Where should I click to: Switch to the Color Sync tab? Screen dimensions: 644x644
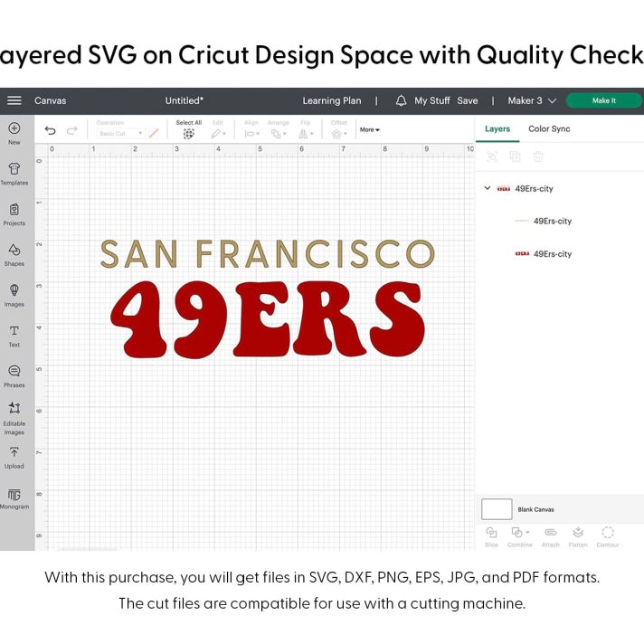549,129
